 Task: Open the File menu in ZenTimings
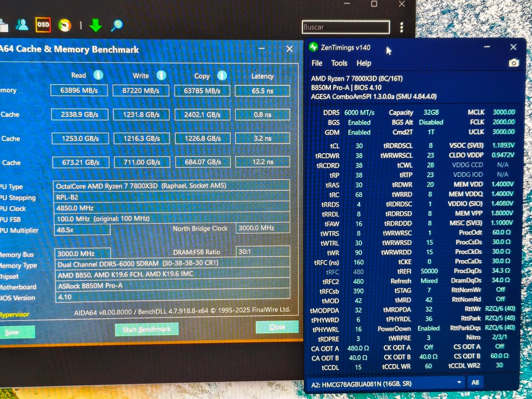317,63
